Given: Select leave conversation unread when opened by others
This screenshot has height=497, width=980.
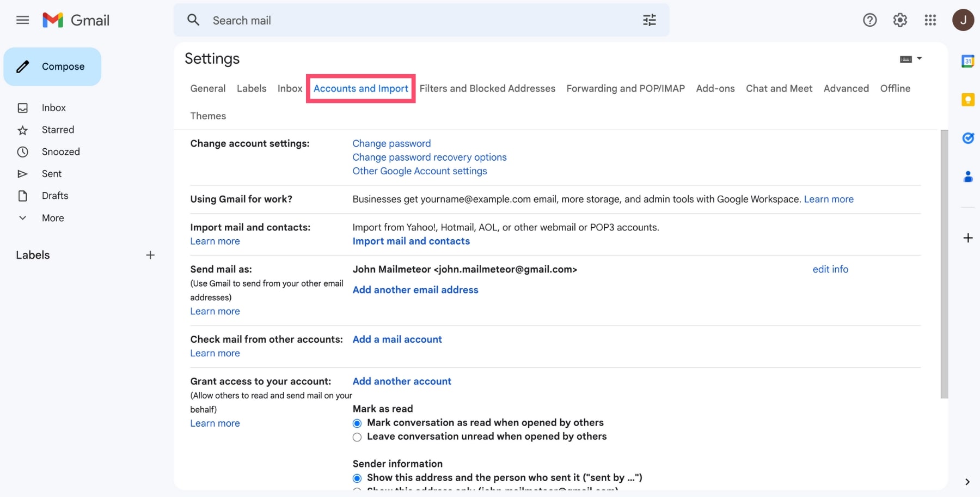Looking at the screenshot, I should (x=357, y=437).
